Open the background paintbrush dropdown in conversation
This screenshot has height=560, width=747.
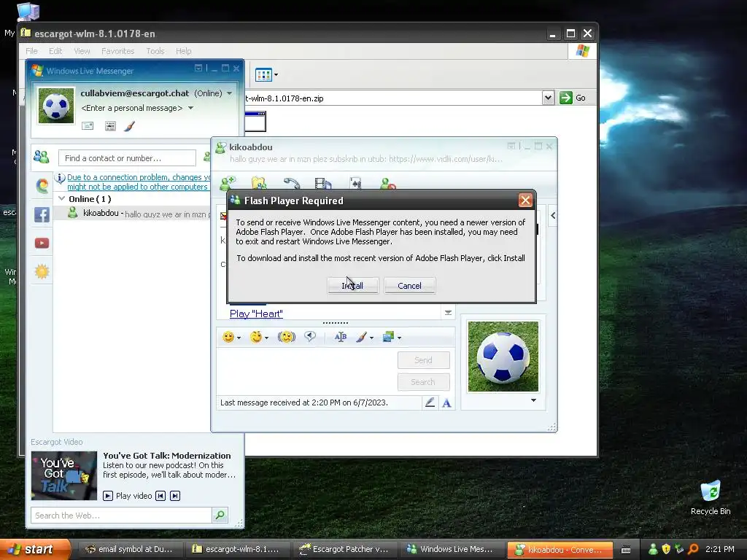[x=365, y=338]
